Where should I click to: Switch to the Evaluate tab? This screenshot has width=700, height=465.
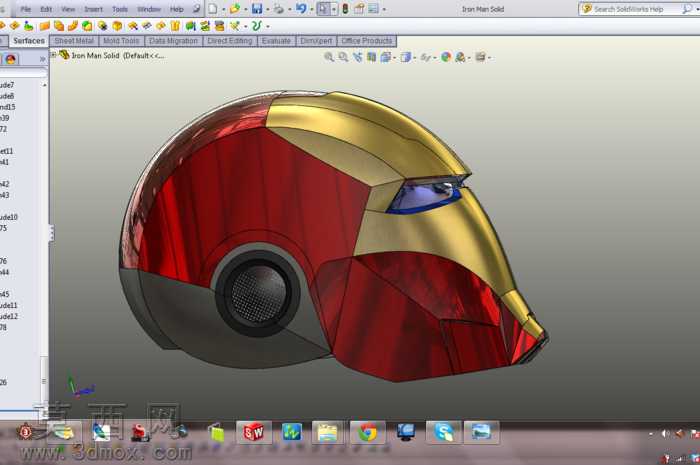point(276,41)
